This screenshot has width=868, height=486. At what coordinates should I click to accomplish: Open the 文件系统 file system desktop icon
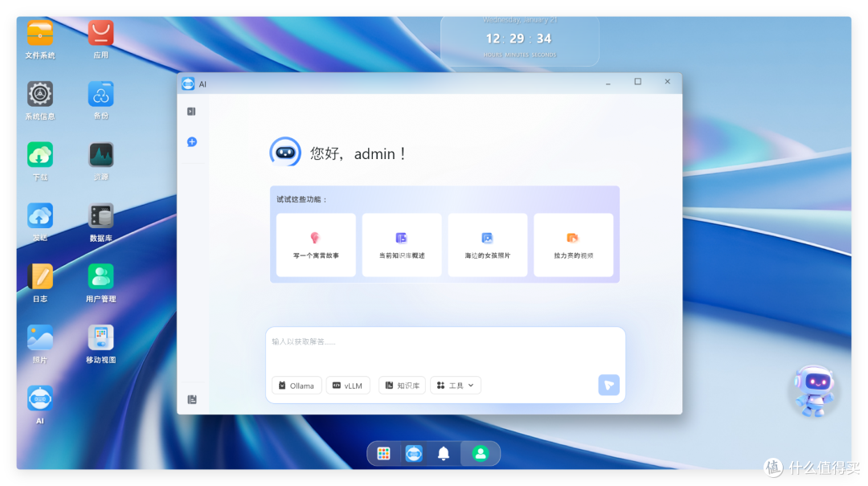[40, 33]
